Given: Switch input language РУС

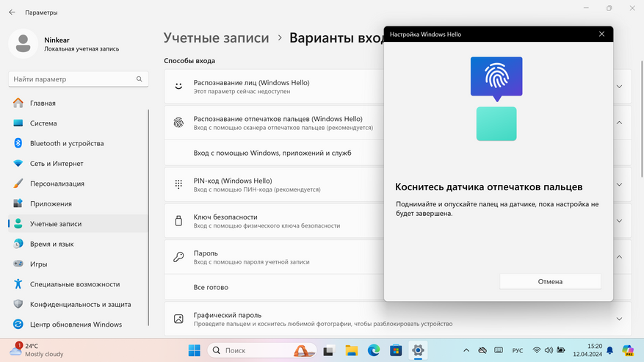Looking at the screenshot, I should 518,350.
